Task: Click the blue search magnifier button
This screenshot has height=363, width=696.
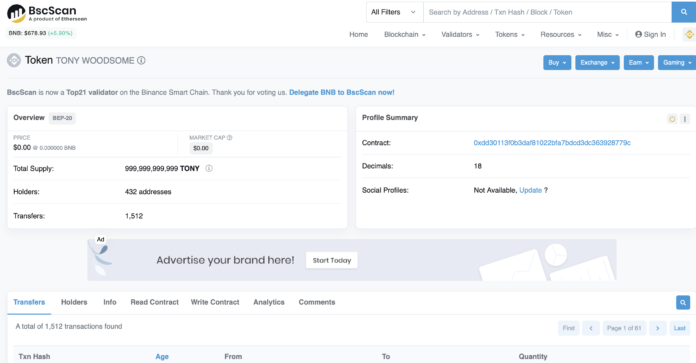Action: pyautogui.click(x=684, y=12)
